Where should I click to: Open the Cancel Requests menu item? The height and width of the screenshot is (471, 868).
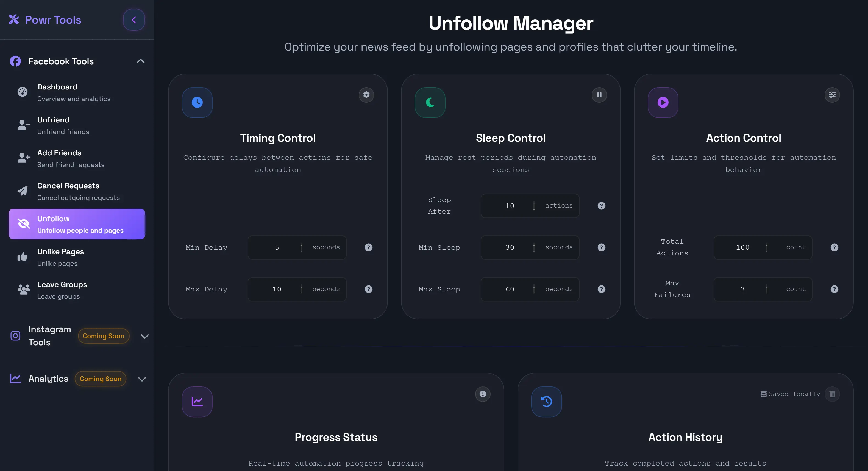(x=77, y=191)
